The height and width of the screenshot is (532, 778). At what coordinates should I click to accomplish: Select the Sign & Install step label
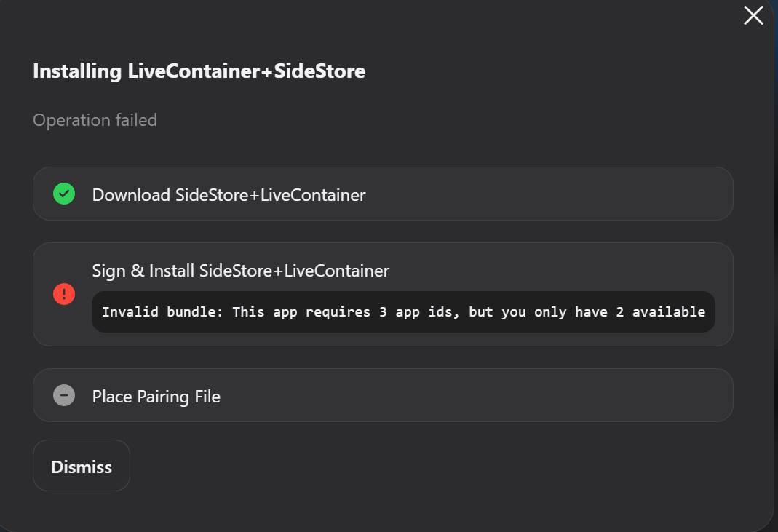[240, 271]
